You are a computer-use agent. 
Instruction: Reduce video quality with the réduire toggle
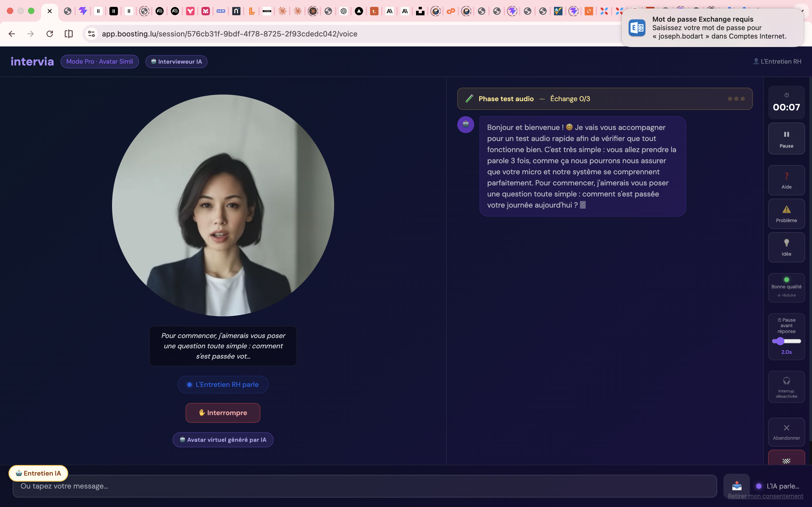[787, 295]
